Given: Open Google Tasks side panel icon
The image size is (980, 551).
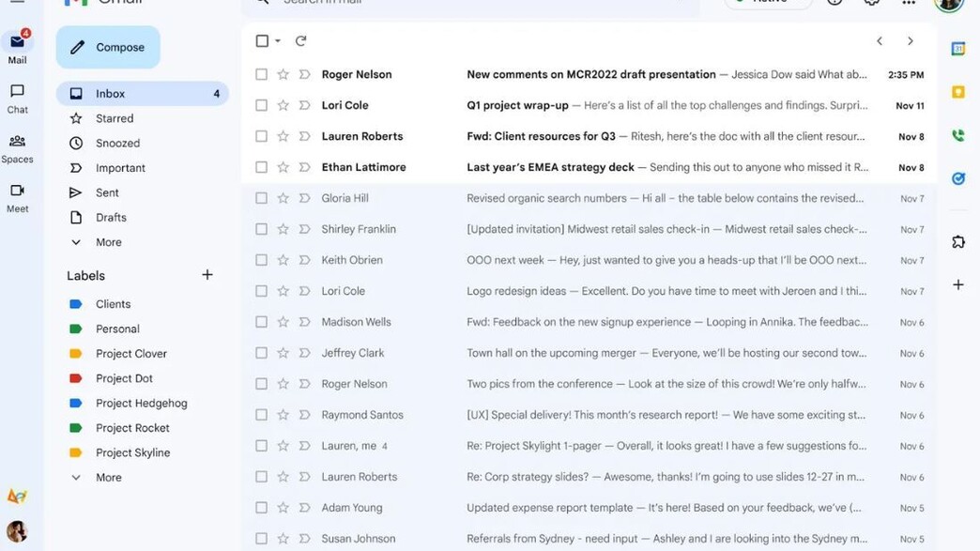Looking at the screenshot, I should pyautogui.click(x=957, y=178).
